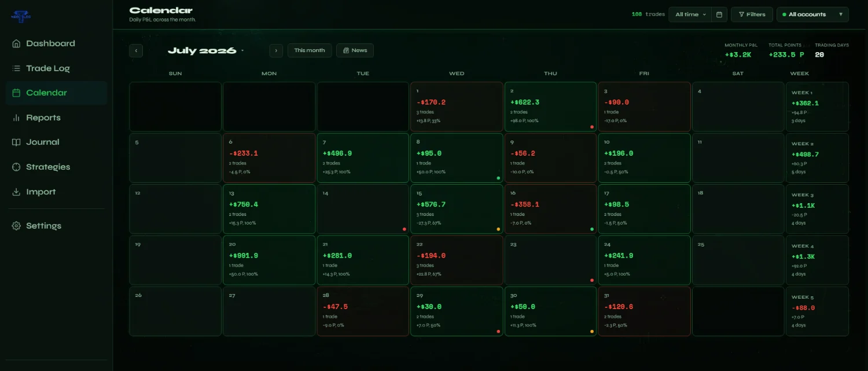Open July 24 day with +$241.9
The height and width of the screenshot is (371, 868).
[x=644, y=260]
